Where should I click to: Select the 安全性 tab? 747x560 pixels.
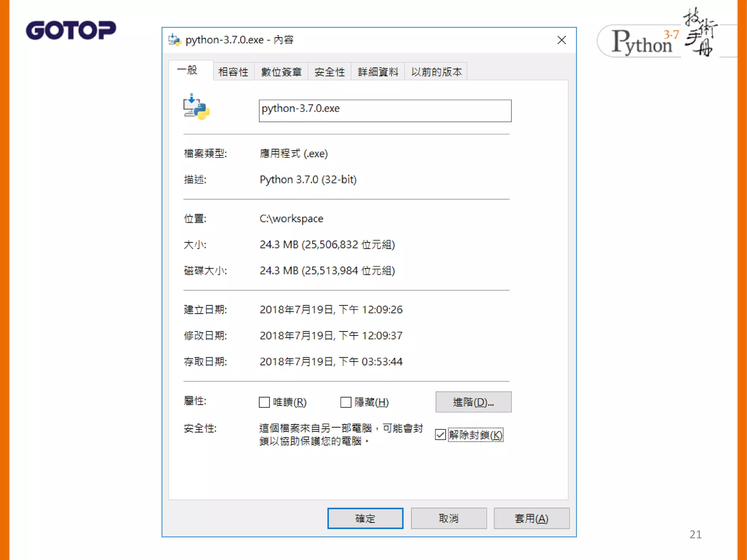[x=329, y=72]
